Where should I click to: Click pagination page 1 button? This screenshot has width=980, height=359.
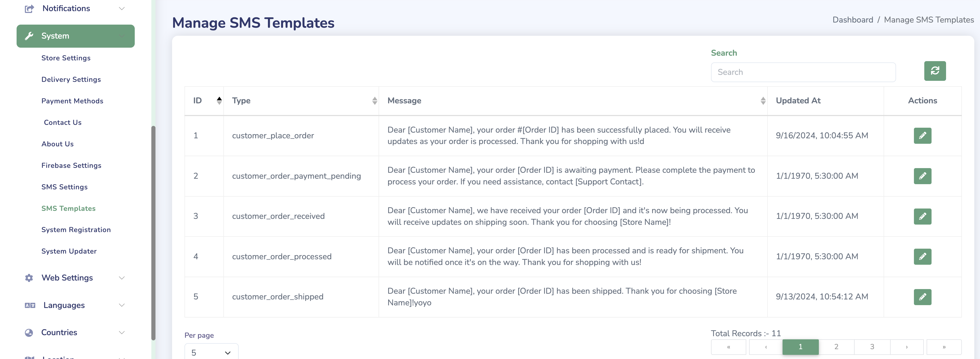pyautogui.click(x=800, y=347)
